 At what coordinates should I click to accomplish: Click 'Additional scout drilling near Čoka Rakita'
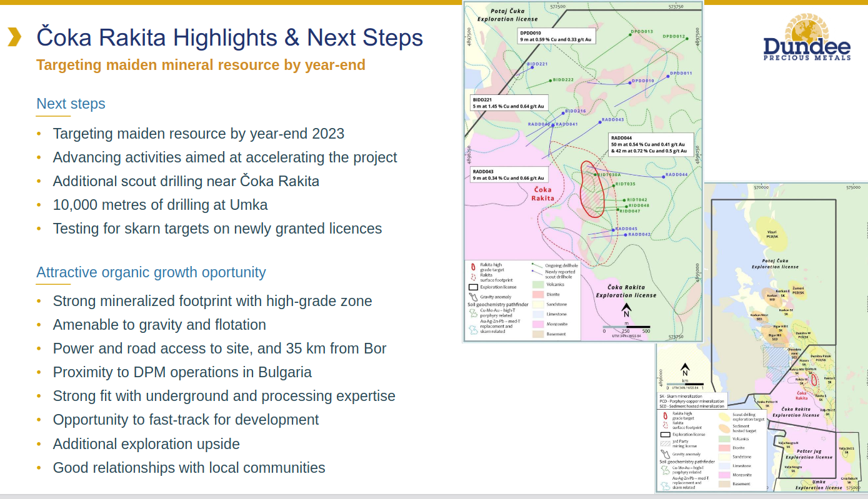tap(186, 181)
